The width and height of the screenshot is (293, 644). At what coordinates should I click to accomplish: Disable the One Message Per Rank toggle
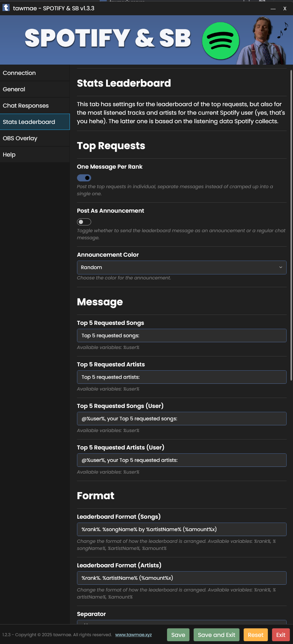(84, 178)
